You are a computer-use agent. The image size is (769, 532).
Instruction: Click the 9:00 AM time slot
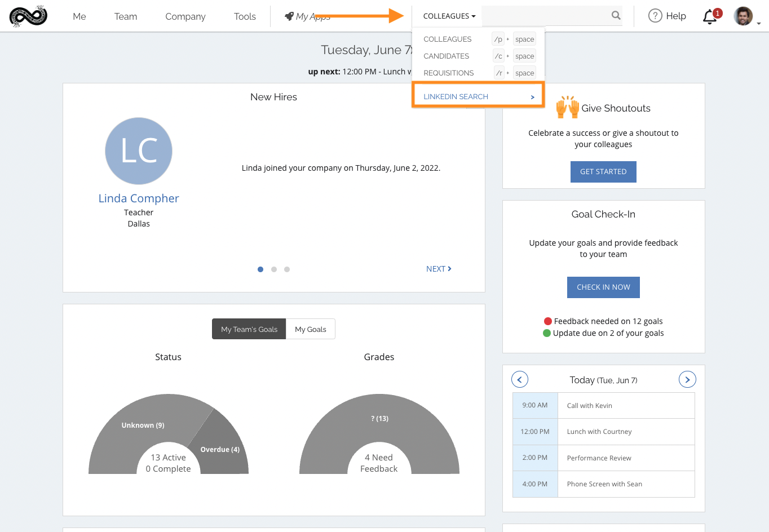(x=535, y=405)
